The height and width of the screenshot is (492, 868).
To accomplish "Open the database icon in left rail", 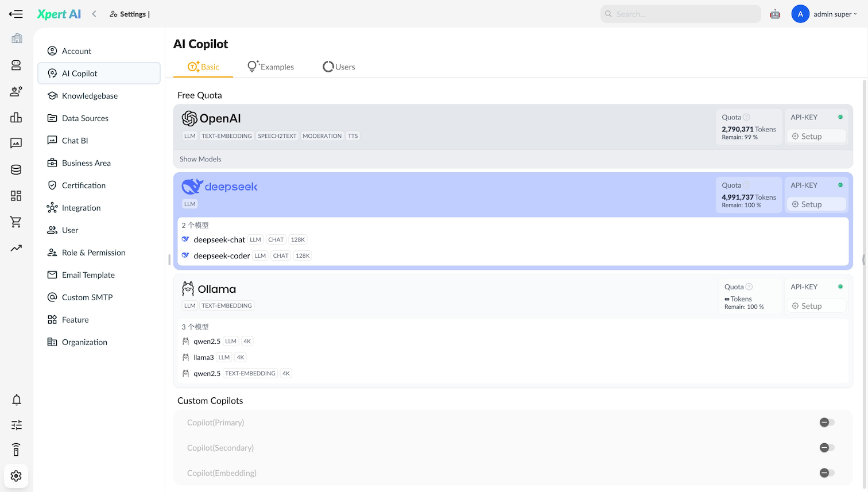I will [16, 170].
